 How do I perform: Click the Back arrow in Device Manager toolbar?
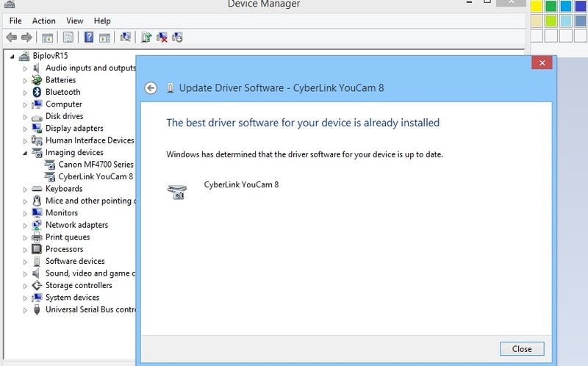[x=11, y=37]
